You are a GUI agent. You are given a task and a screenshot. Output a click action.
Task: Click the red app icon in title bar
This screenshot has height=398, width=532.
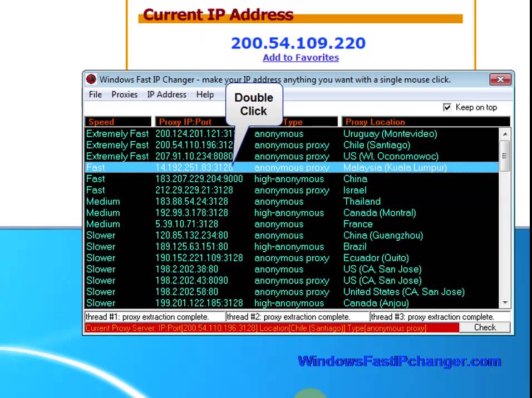coord(91,79)
